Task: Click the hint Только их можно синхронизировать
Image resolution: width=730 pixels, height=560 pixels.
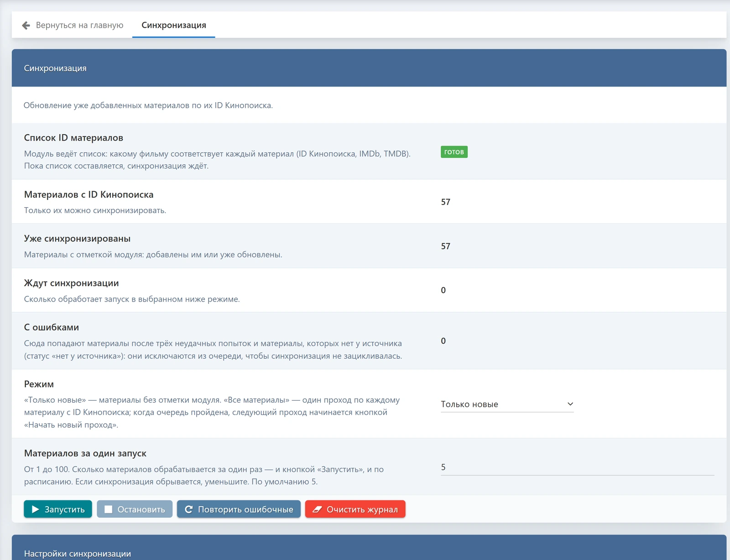Action: coord(95,210)
